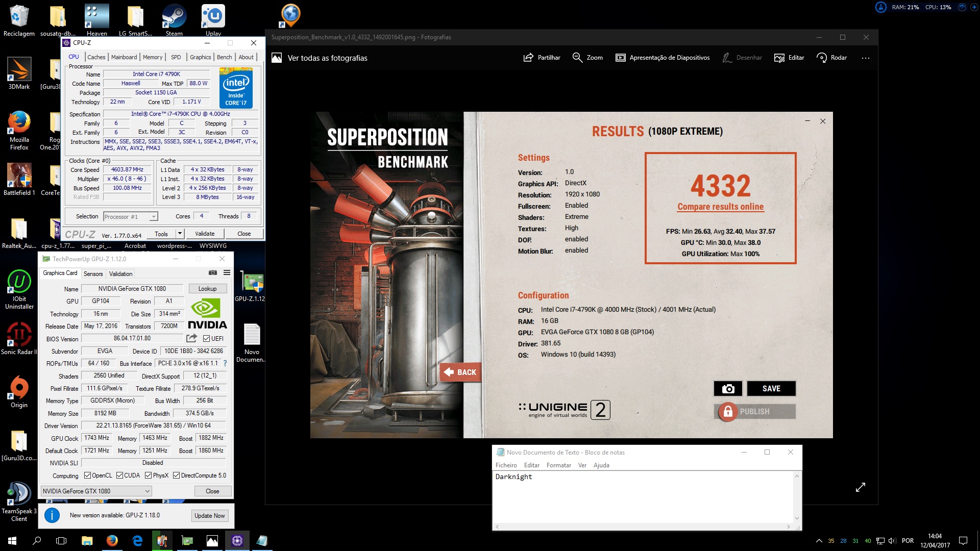Toggle the UEFI checkbox in GPU-Z
The image size is (980, 551).
(207, 338)
